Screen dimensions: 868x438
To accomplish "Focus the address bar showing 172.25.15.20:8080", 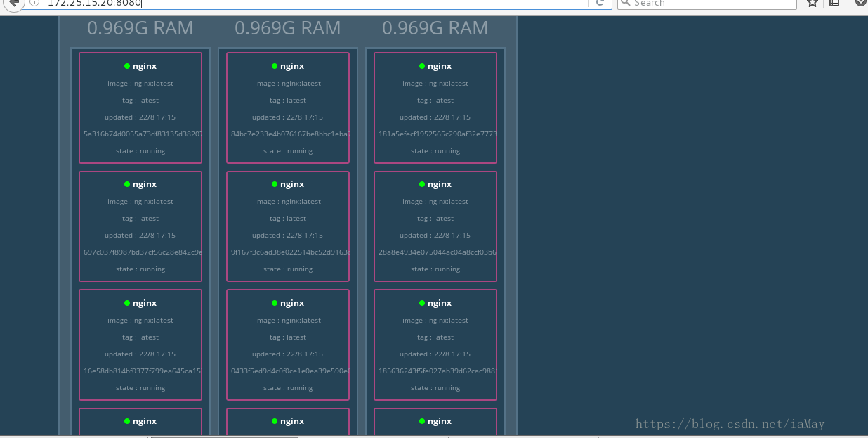I will tap(316, 3).
